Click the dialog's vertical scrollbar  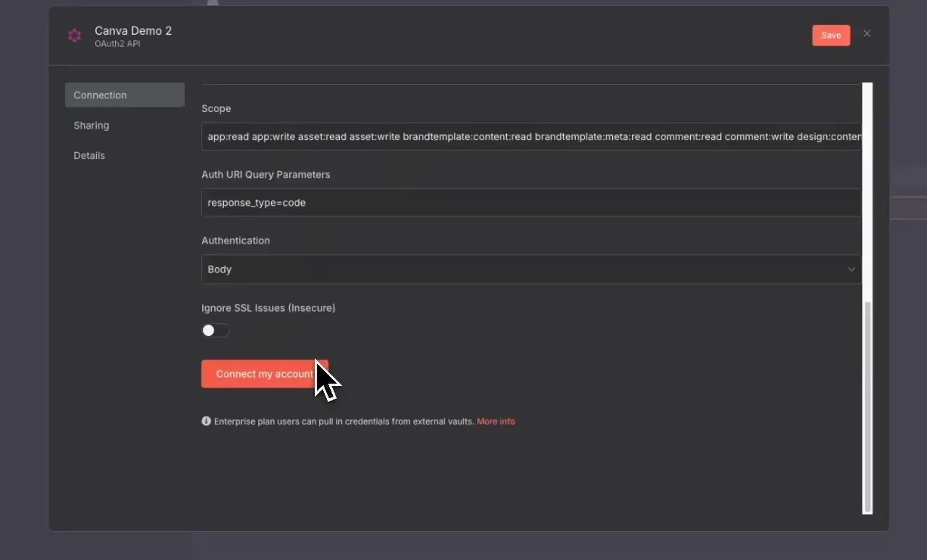click(x=867, y=407)
